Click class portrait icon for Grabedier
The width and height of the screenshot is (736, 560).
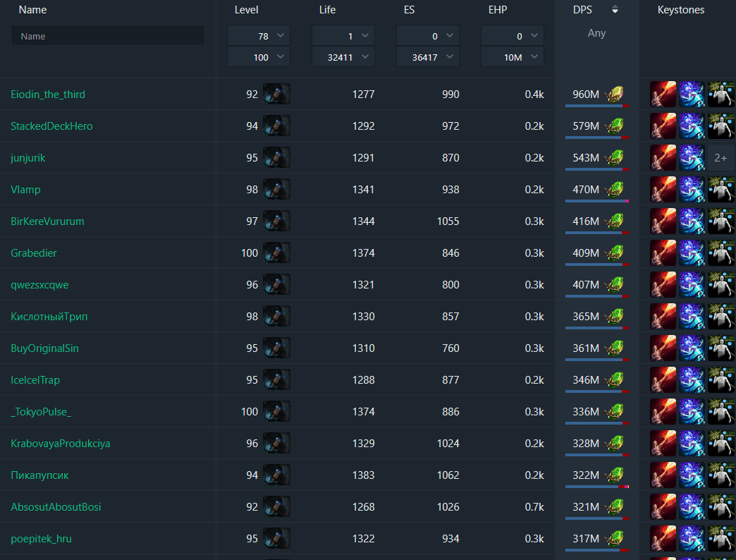[x=276, y=252]
